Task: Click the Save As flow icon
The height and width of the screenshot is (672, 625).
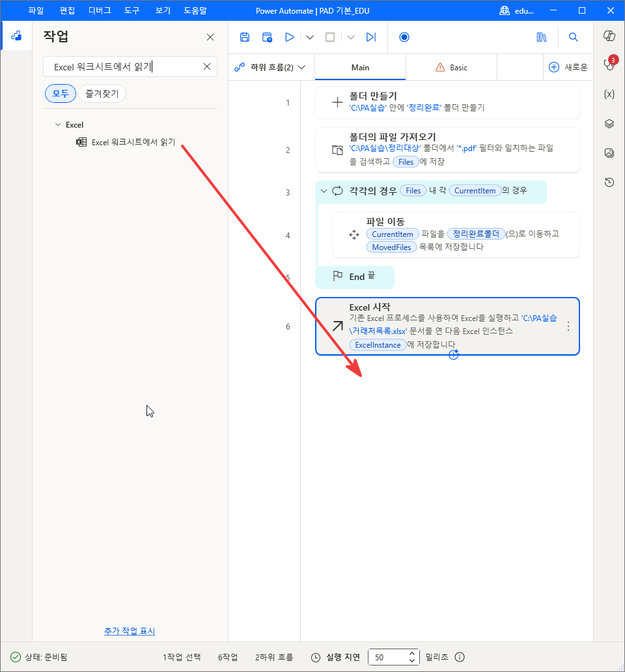Action: point(267,37)
